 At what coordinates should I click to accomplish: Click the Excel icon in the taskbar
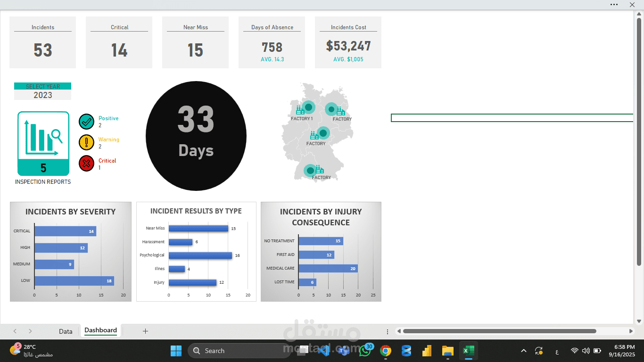point(469,351)
